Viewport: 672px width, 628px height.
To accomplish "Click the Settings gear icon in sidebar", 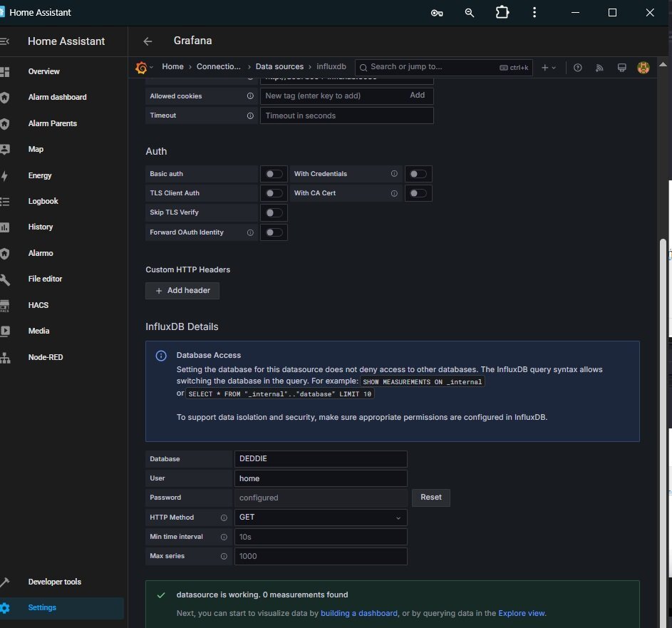I will [x=5, y=608].
